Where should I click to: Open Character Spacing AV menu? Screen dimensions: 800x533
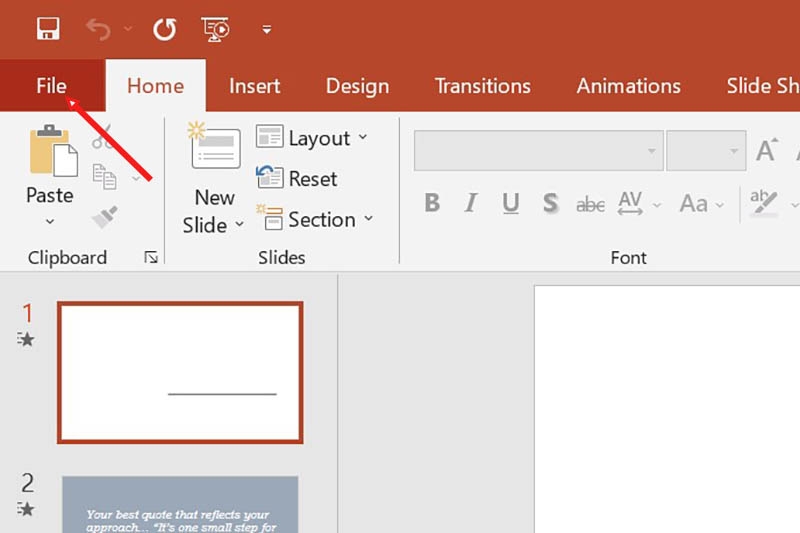pos(638,203)
